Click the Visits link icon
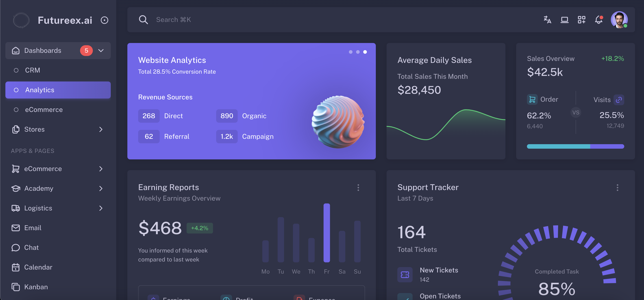Image resolution: width=644 pixels, height=300 pixels. (x=619, y=100)
